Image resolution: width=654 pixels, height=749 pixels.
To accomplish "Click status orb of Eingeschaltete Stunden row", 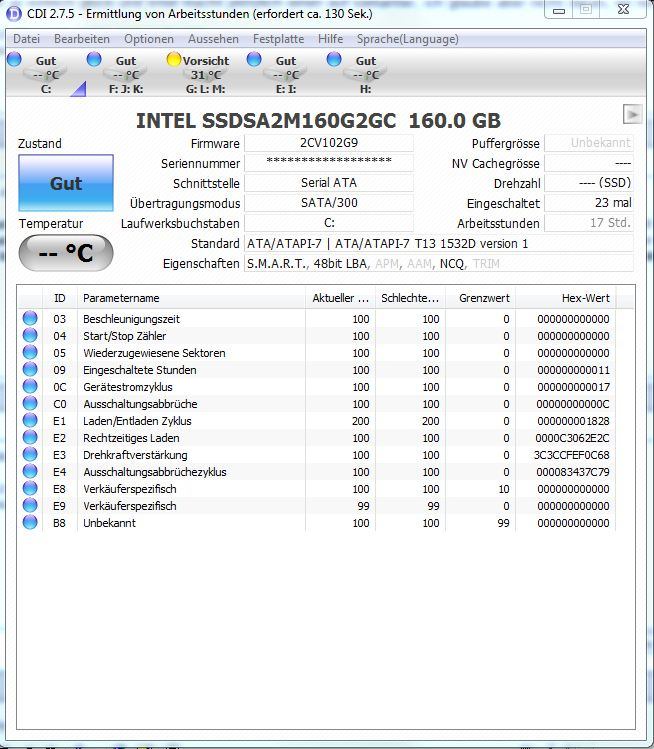I will tap(30, 369).
